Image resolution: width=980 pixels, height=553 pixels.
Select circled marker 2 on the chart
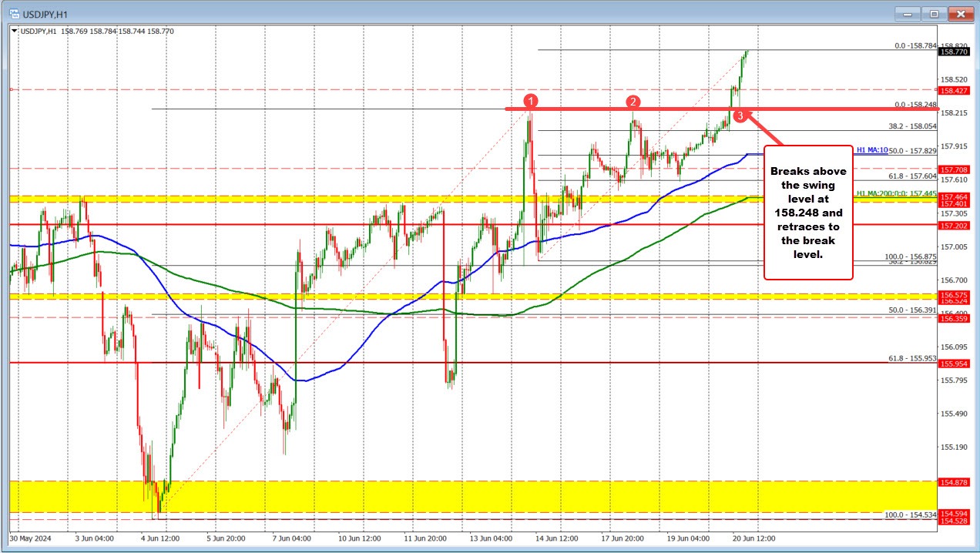click(x=633, y=101)
